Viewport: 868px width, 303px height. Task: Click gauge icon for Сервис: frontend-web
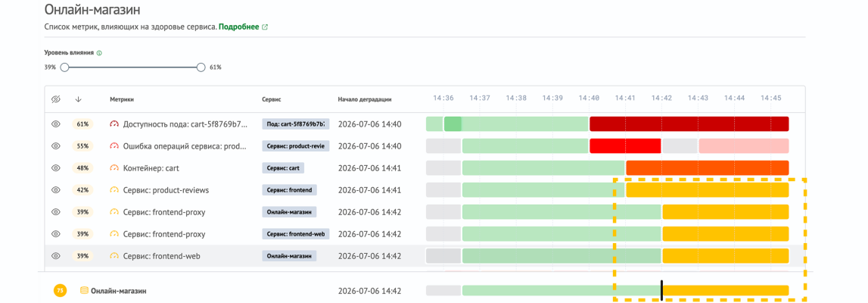coord(114,256)
